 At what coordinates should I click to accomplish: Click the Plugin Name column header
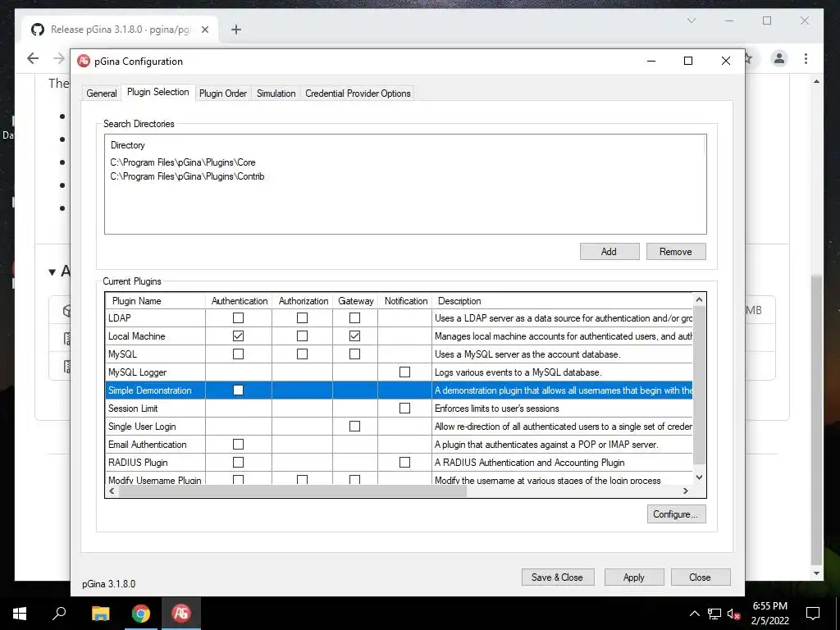pos(155,300)
